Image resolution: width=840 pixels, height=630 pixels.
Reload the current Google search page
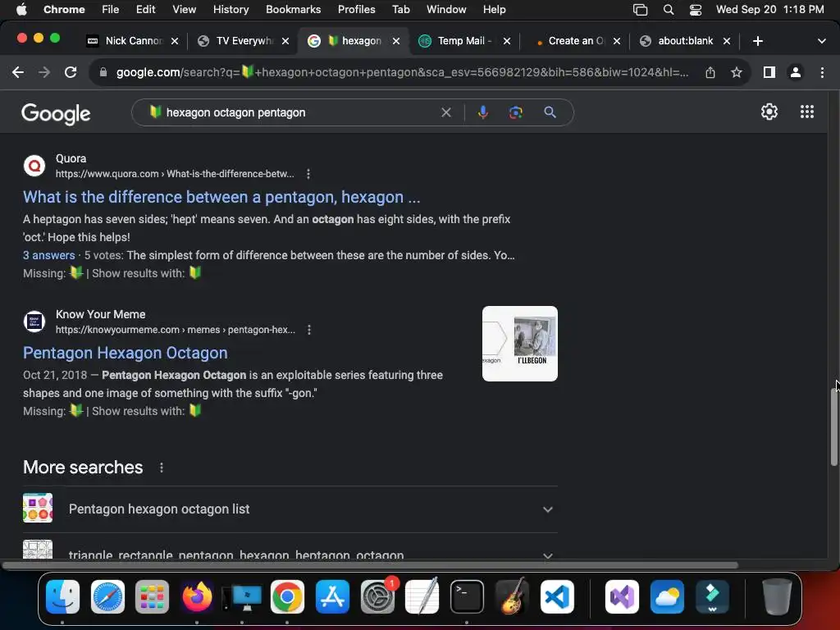tap(71, 72)
